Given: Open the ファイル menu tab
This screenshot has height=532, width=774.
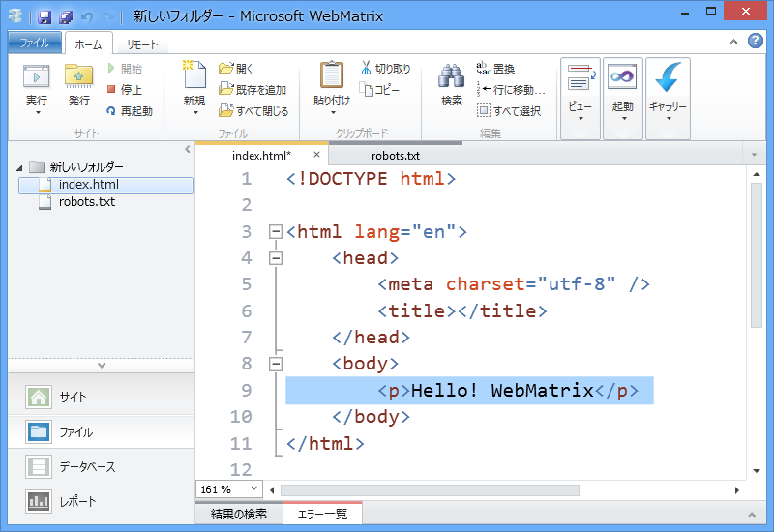Looking at the screenshot, I should click(x=35, y=43).
